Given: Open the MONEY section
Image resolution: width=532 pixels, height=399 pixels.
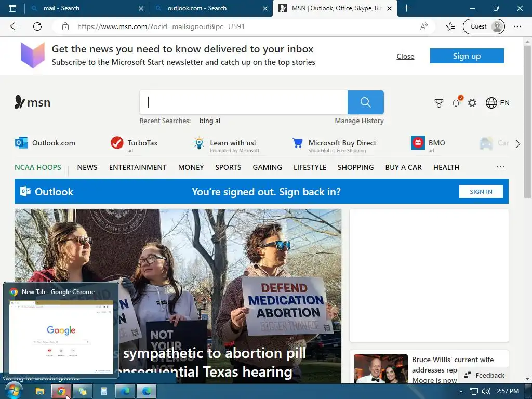Looking at the screenshot, I should (191, 167).
